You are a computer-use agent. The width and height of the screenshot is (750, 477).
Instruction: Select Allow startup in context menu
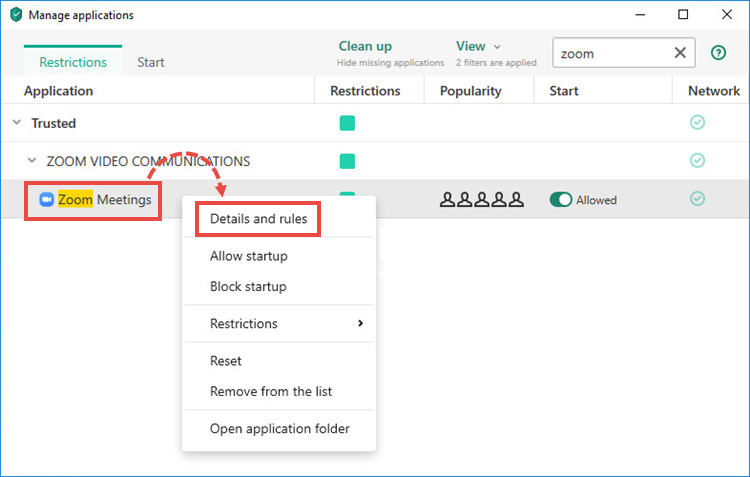coord(249,256)
